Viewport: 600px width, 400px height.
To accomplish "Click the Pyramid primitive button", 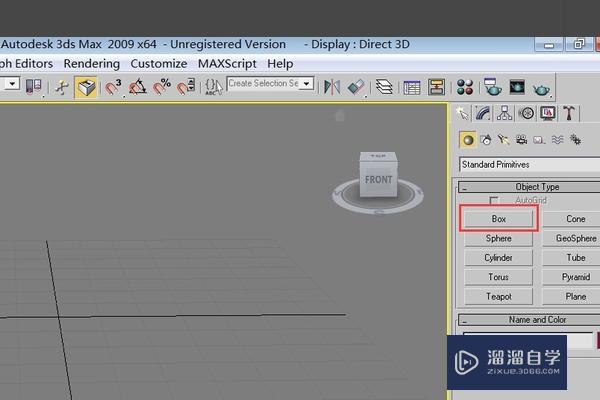I will click(572, 277).
